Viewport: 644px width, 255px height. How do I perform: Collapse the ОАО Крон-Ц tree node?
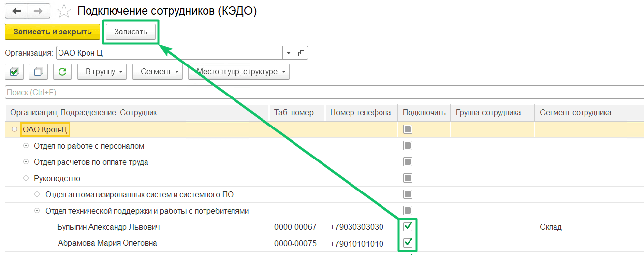coord(14,130)
